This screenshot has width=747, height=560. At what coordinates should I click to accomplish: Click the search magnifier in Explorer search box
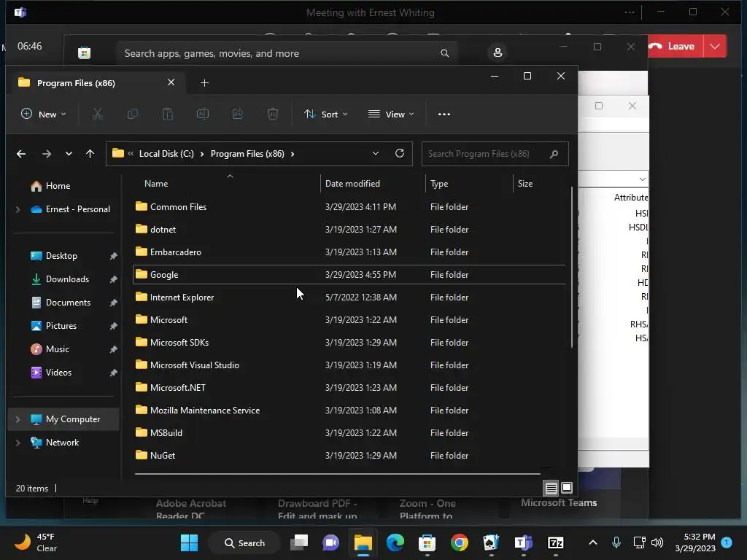pos(554,154)
